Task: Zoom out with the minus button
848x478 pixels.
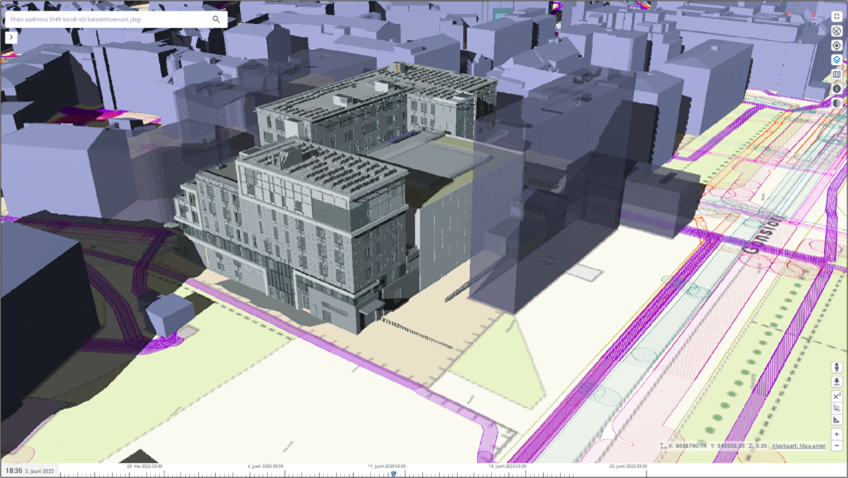Action: tap(836, 445)
